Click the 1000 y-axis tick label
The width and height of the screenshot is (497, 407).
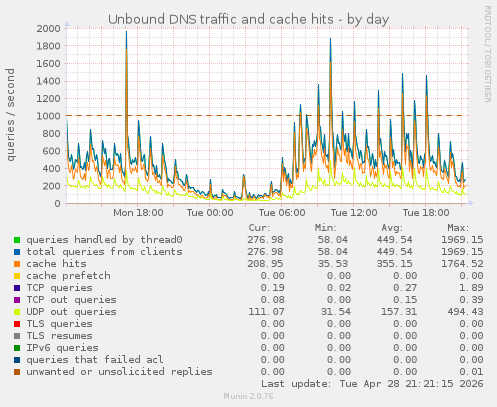coord(48,116)
